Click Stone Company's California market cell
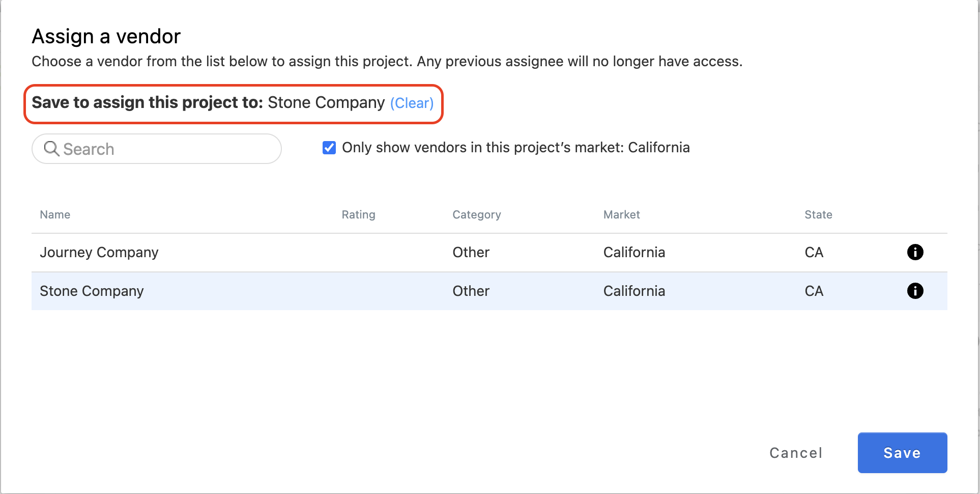Image resolution: width=980 pixels, height=494 pixels. (634, 291)
